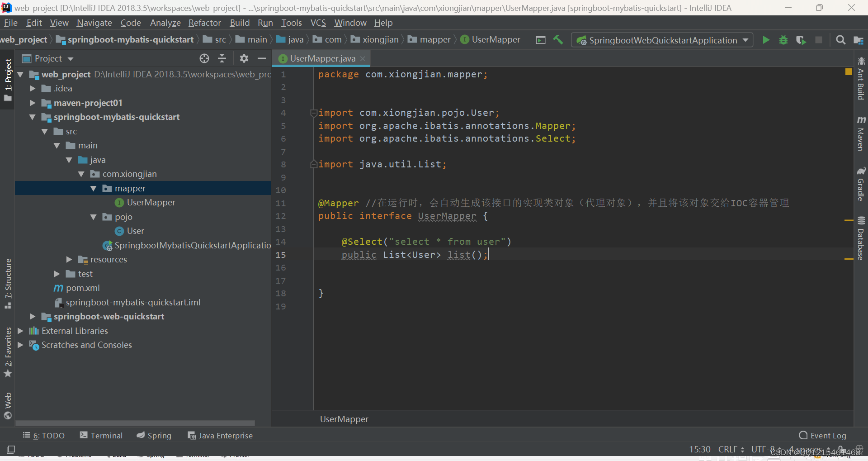868x461 pixels.
Task: Open the Gradle side panel
Action: tap(861, 184)
